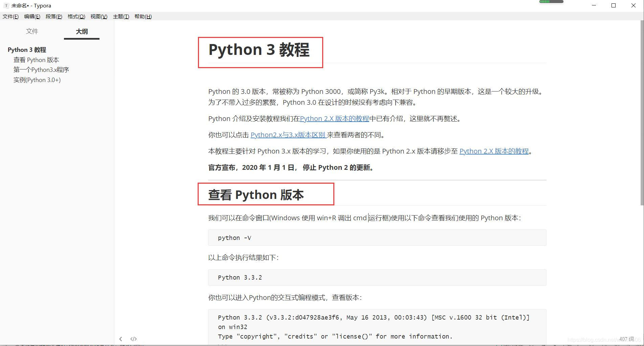The height and width of the screenshot is (346, 644).
Task: Jump to outline item 第一个Python3.x程序
Action: [41, 70]
